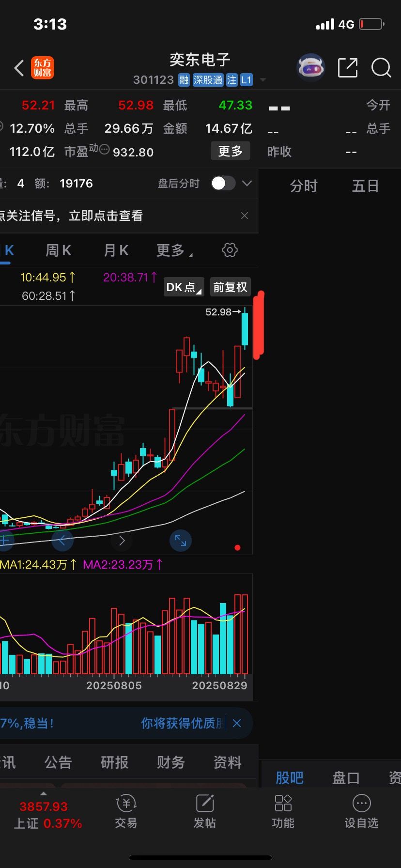Tap the 上证 3857.93 index value

click(44, 806)
